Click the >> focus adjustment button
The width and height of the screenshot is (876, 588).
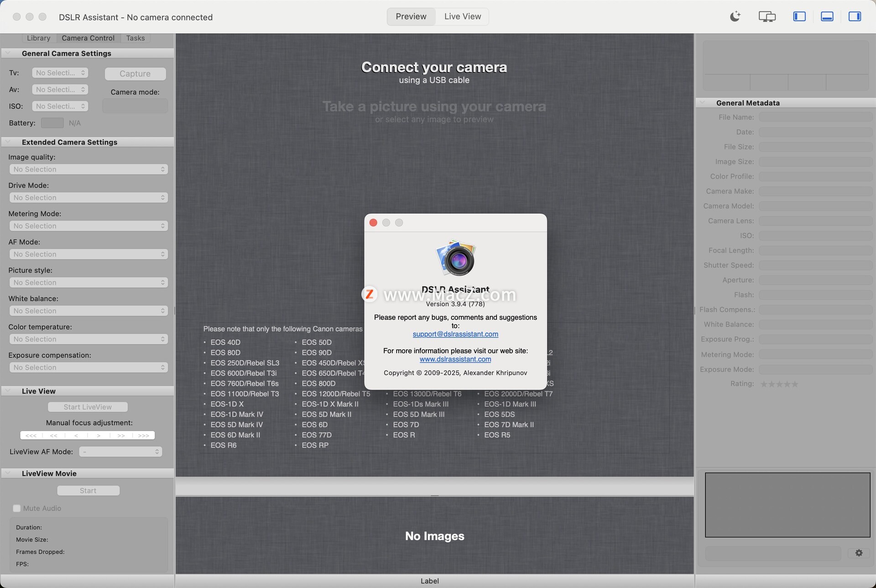click(121, 435)
